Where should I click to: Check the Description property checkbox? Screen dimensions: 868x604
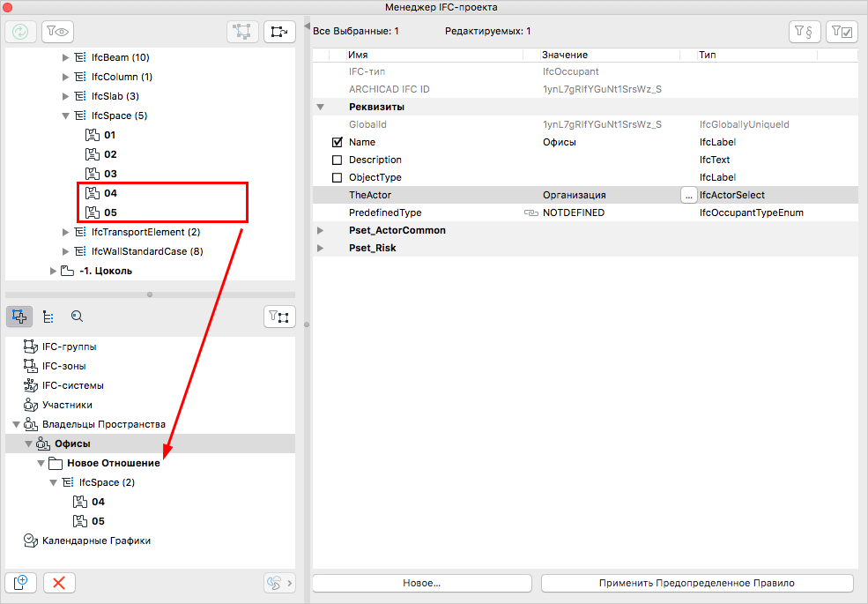[338, 160]
